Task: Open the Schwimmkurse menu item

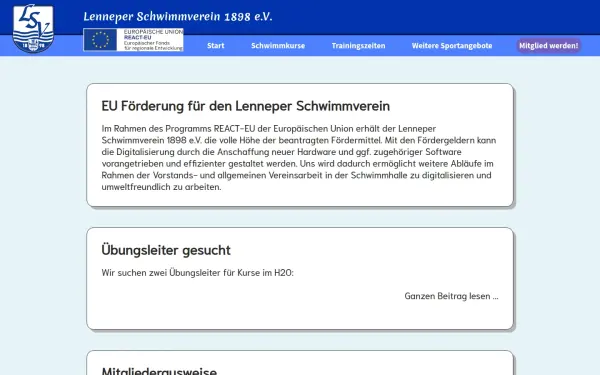Action: (x=278, y=46)
